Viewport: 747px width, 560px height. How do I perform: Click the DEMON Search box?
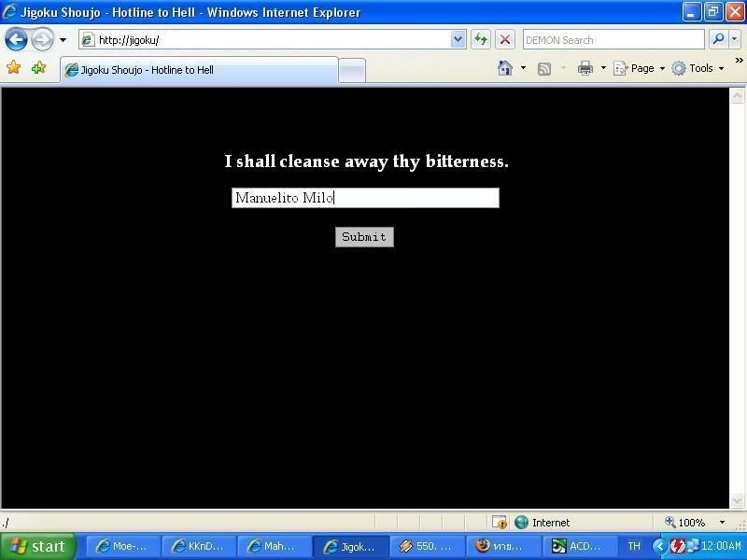(613, 39)
